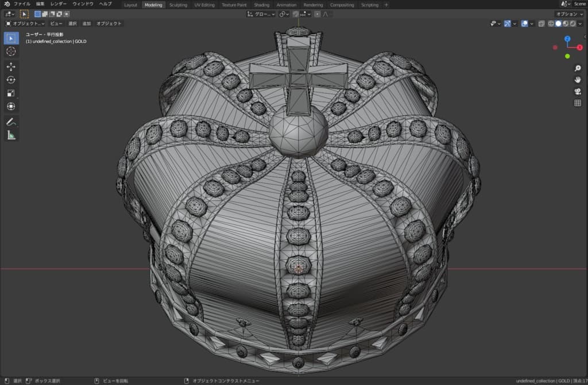
Task: Select the Rotate tool
Action: coord(11,80)
